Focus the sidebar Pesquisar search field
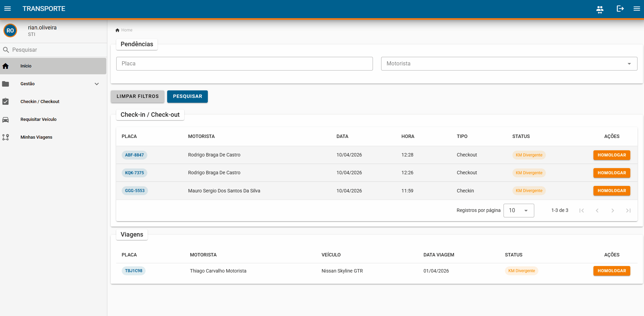 pos(53,50)
